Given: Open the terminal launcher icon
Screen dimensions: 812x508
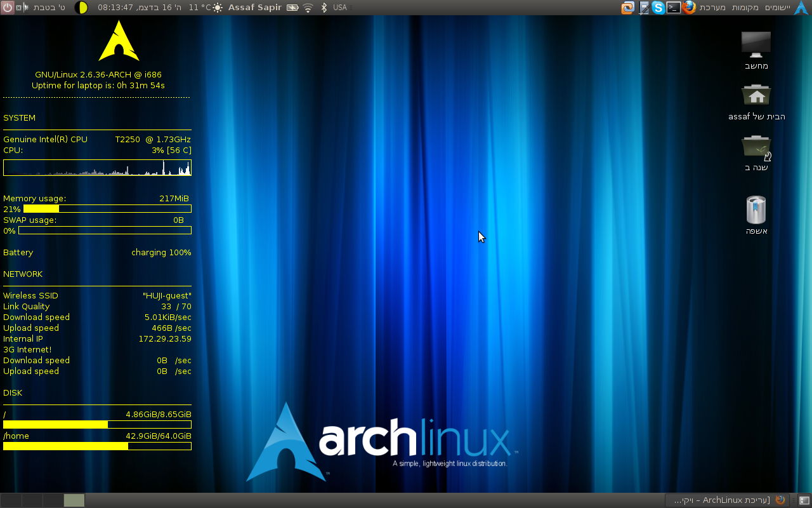Looking at the screenshot, I should [x=674, y=8].
